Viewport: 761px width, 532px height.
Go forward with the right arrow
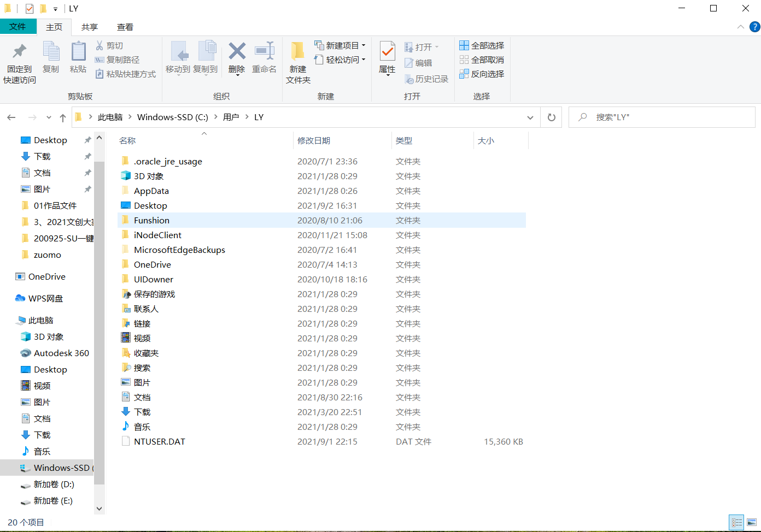(x=32, y=117)
